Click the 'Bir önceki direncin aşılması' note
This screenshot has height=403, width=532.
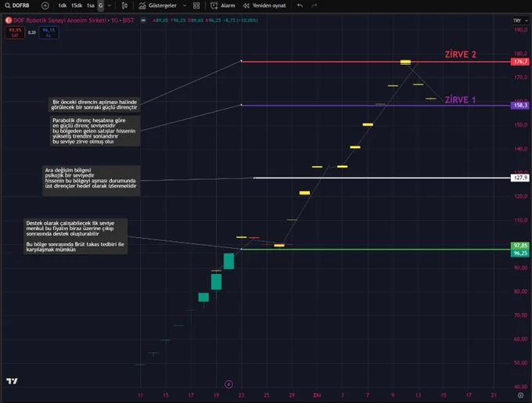click(x=95, y=105)
